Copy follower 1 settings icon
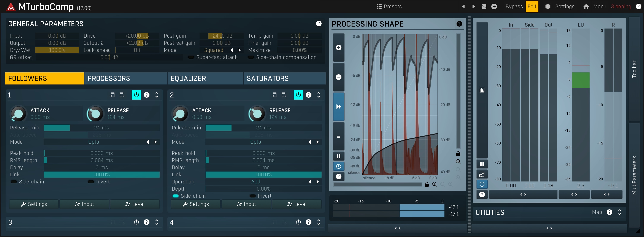This screenshot has height=237, width=644. pos(112,95)
